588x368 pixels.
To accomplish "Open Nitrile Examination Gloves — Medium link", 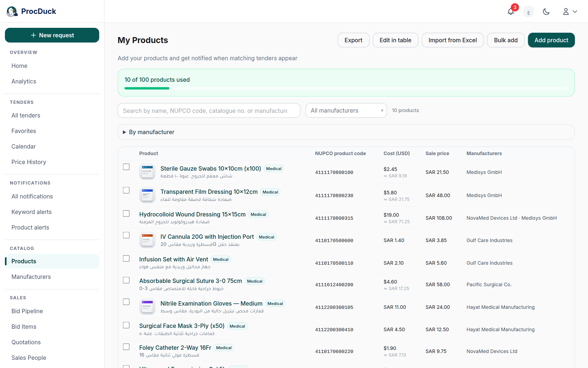I will [212, 303].
